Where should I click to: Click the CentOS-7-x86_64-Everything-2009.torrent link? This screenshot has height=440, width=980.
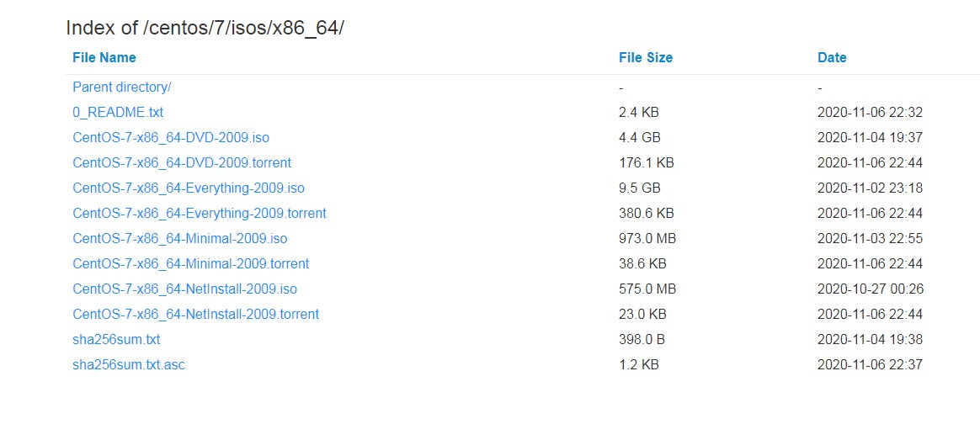click(200, 214)
